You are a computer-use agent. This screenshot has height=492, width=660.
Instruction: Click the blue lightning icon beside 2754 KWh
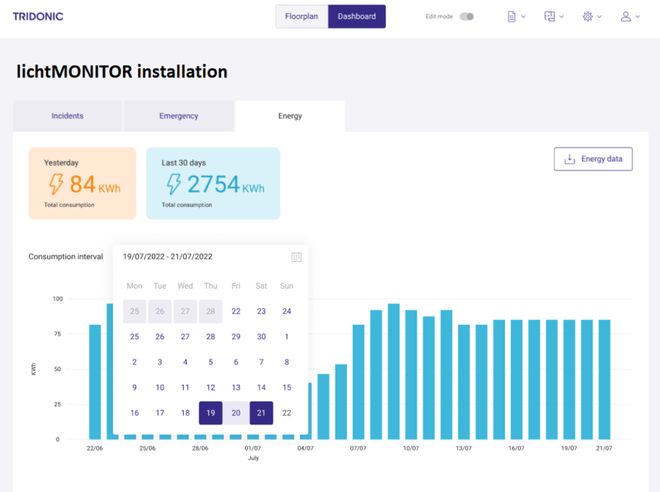point(174,185)
